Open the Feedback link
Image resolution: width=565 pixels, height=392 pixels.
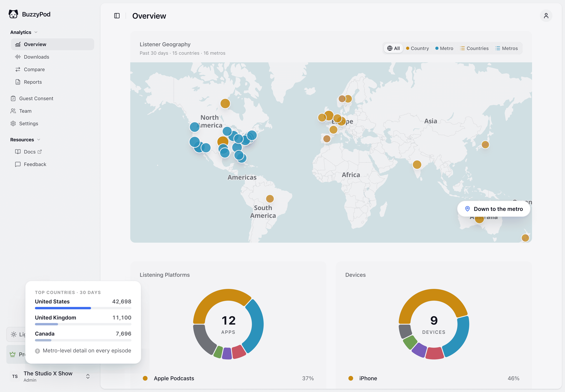pyautogui.click(x=52, y=164)
